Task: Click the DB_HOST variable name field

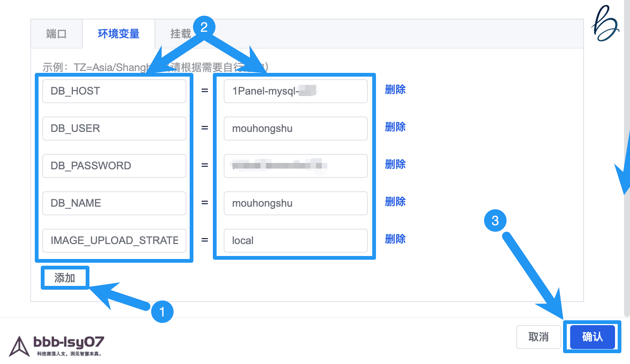Action: tap(114, 91)
